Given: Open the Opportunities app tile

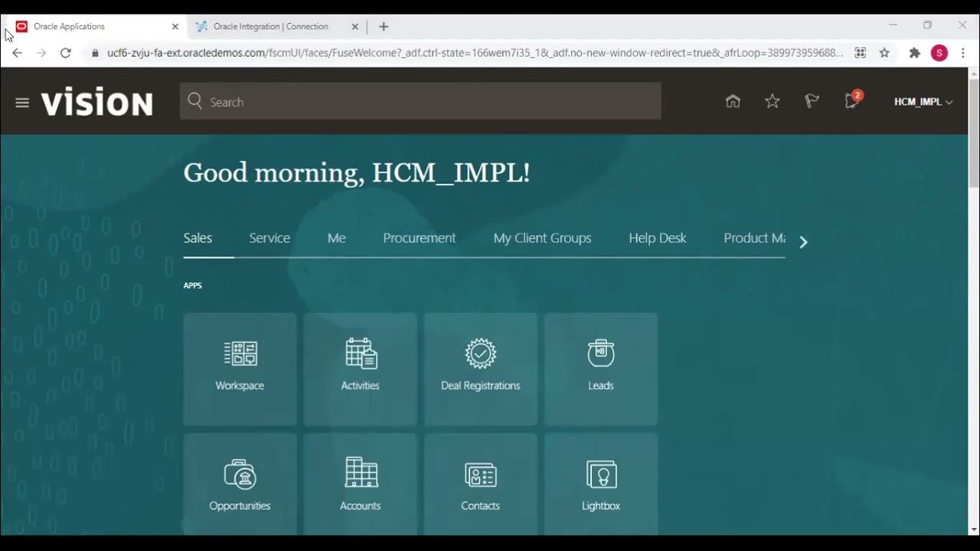Looking at the screenshot, I should tap(240, 485).
